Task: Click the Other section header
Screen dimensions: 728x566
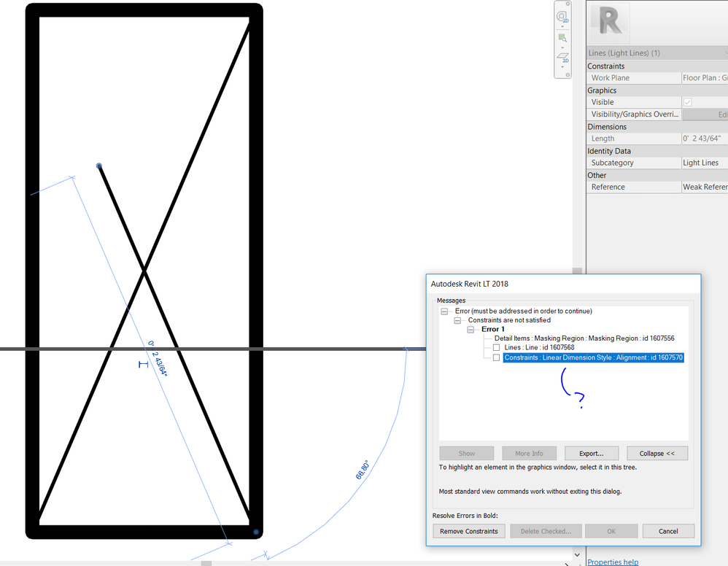Action: click(657, 174)
